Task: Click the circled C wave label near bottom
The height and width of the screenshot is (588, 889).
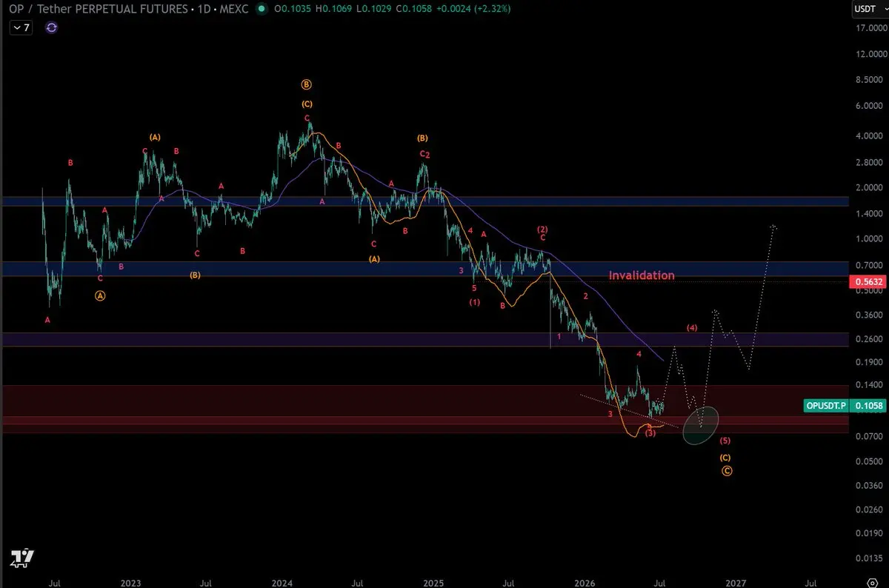Action: tap(727, 471)
